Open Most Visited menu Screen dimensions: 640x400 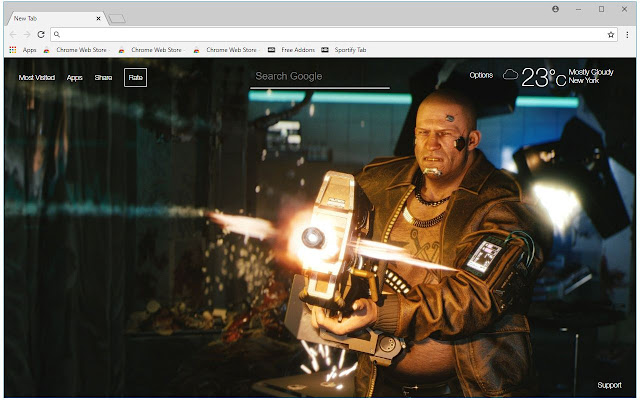37,78
